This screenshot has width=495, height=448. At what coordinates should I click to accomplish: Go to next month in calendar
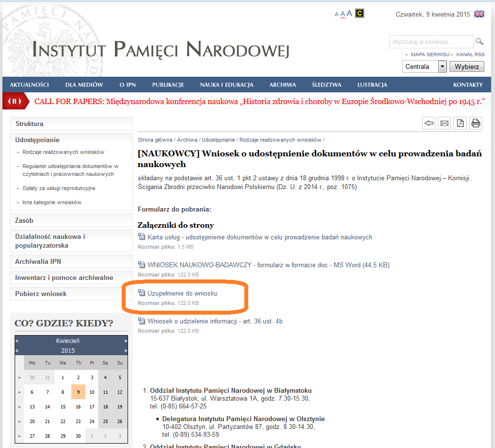coord(126,341)
